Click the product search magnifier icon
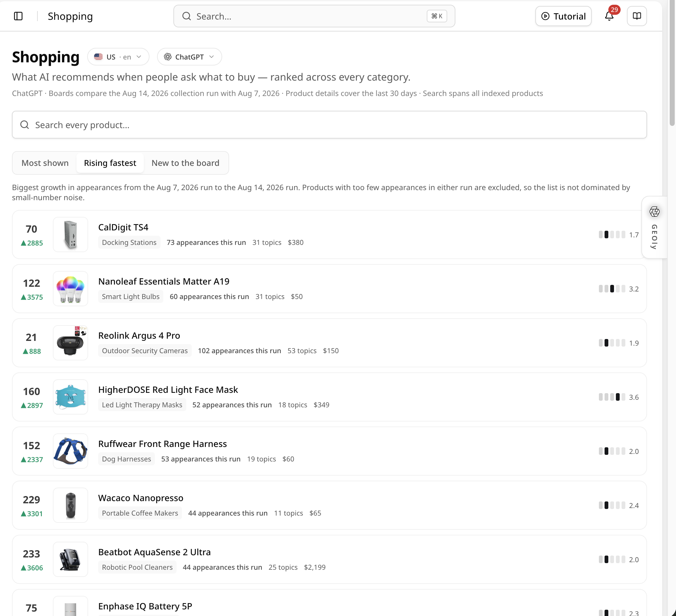Viewport: 676px width, 616px height. coord(25,125)
